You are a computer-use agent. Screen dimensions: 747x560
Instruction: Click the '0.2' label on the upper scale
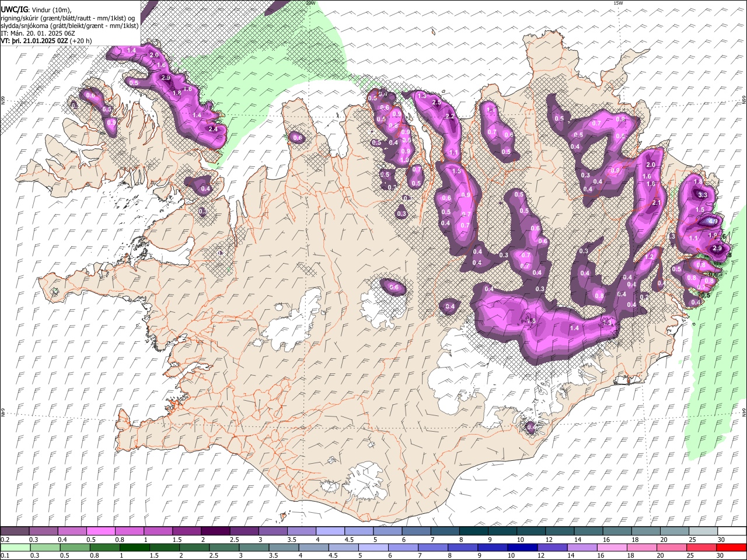click(5, 540)
